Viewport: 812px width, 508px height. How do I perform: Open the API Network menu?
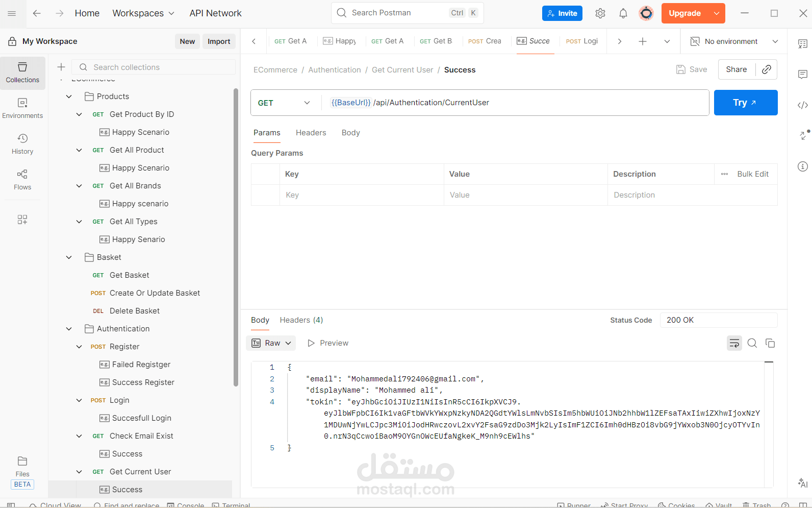click(x=215, y=13)
